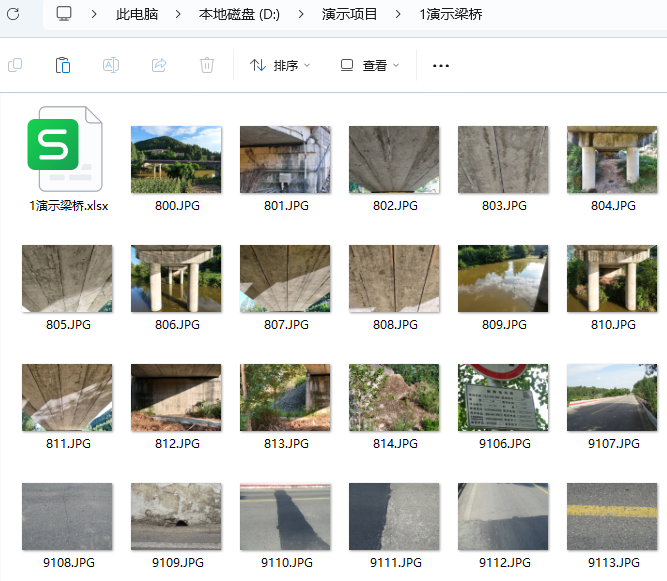Viewport: 667px width, 581px height.
Task: Select the 9113.JPG yellow line thumbnail
Action: pyautogui.click(x=612, y=516)
